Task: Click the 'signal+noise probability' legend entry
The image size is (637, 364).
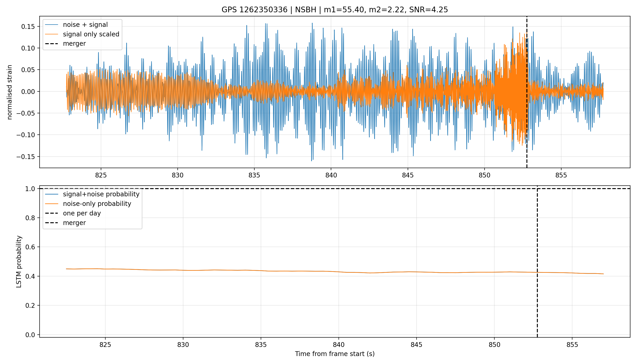Action: coord(101,194)
